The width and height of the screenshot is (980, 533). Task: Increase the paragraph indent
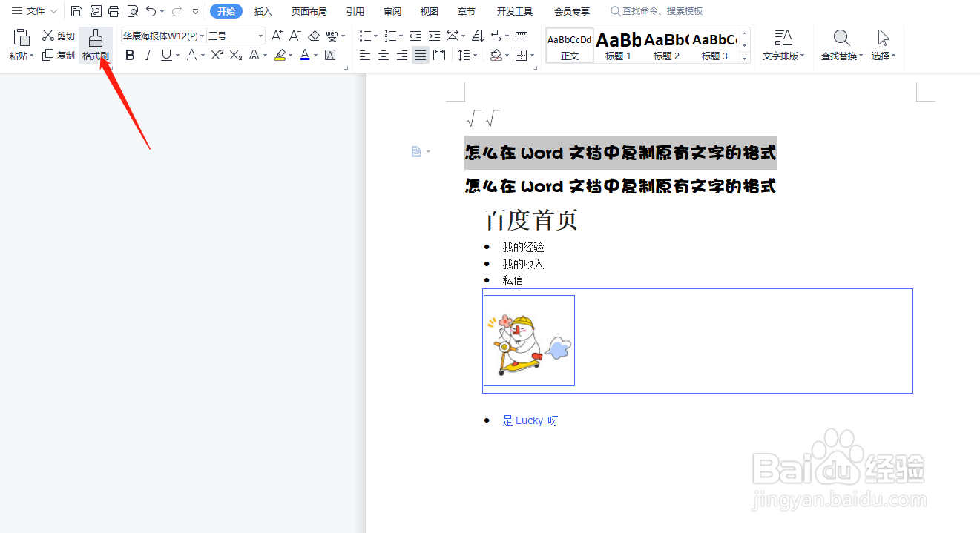(x=434, y=36)
